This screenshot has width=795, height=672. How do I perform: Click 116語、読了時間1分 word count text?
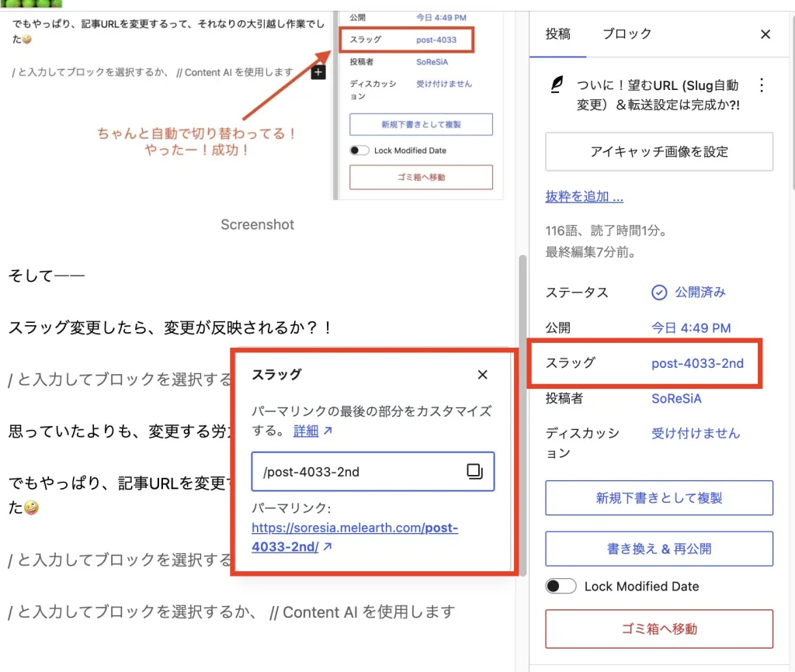coord(606,230)
